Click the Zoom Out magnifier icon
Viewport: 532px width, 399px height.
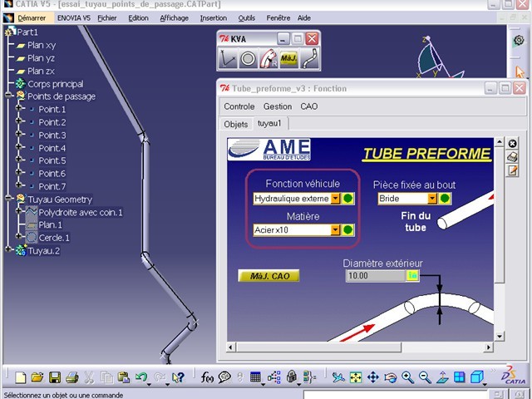(x=425, y=377)
